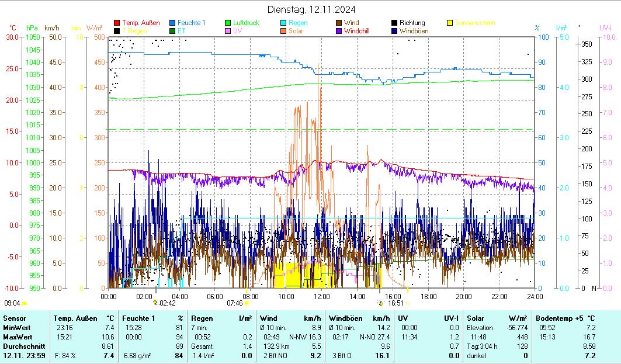
Task: Click the dark green ET legend square
Action: (173, 31)
